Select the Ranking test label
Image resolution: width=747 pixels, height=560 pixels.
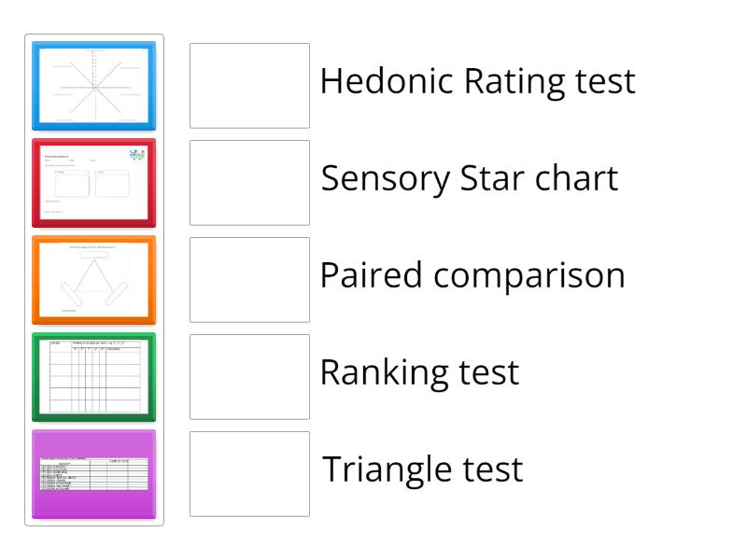(419, 373)
